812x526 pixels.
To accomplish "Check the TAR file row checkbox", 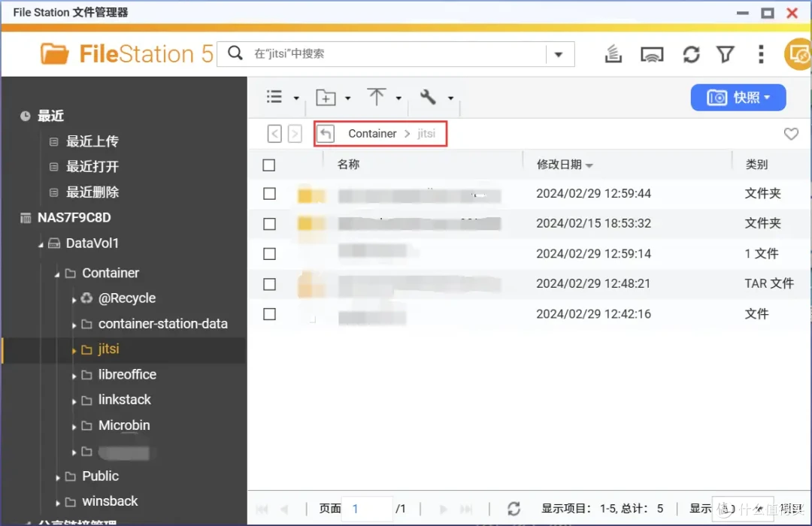I will [x=269, y=284].
